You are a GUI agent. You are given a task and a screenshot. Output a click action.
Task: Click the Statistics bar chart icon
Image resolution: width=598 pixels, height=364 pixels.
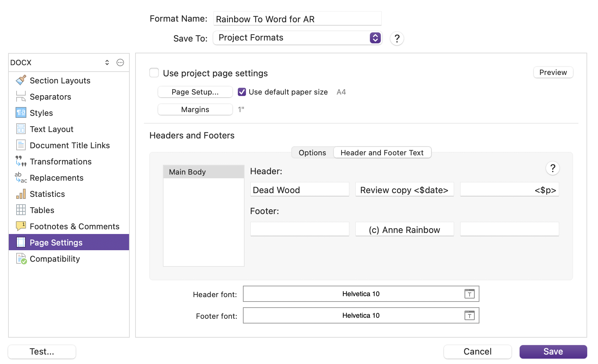[21, 194]
